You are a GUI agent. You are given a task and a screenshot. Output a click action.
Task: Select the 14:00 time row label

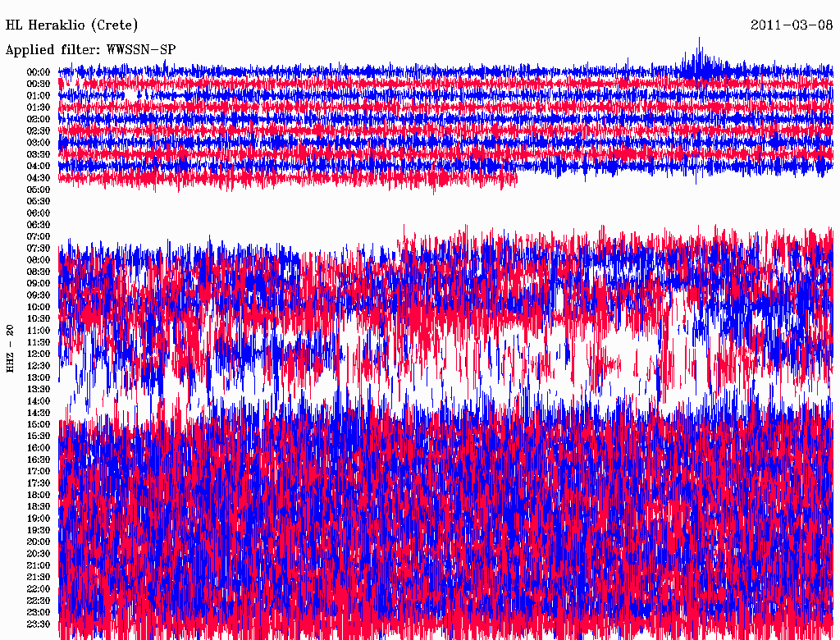tap(39, 400)
